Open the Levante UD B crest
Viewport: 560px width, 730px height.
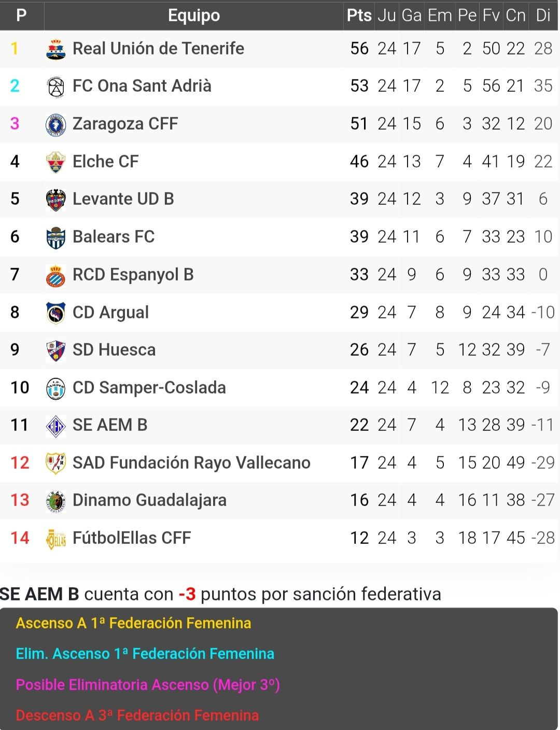coord(56,200)
